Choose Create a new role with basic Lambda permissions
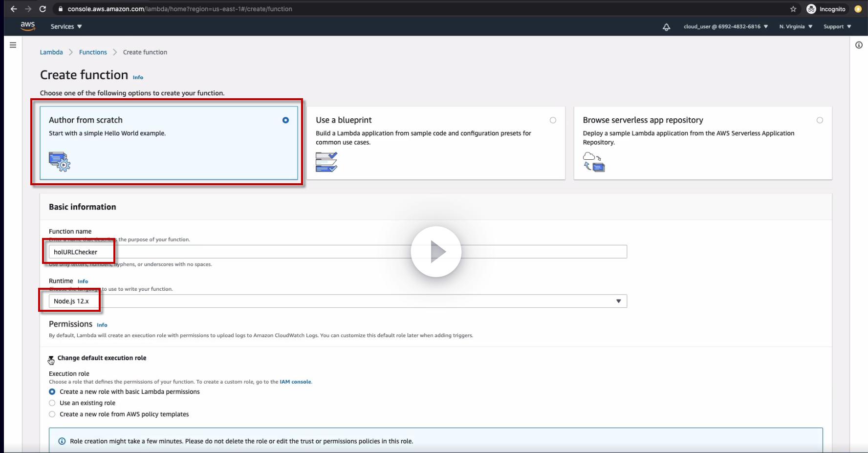This screenshot has height=453, width=868. tap(52, 392)
